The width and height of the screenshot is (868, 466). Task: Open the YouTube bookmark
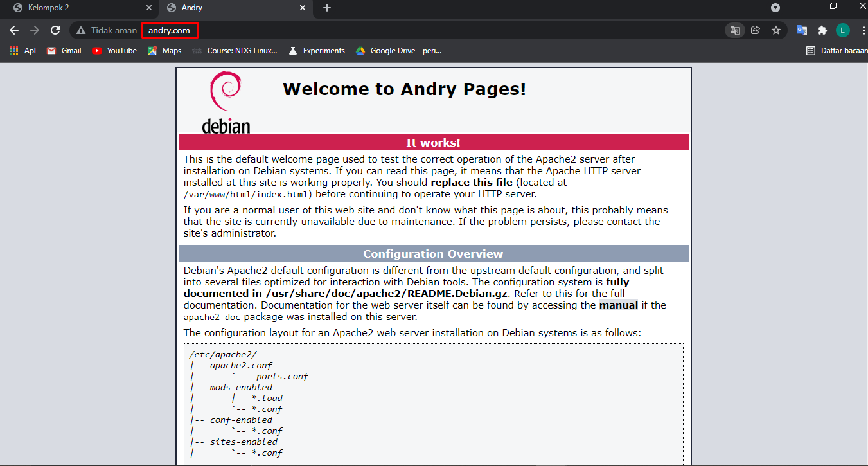[x=114, y=51]
